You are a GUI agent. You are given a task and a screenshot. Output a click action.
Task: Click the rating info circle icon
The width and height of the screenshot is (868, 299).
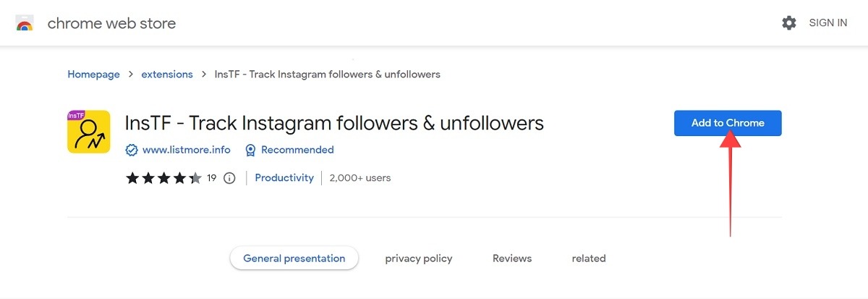[x=230, y=178]
